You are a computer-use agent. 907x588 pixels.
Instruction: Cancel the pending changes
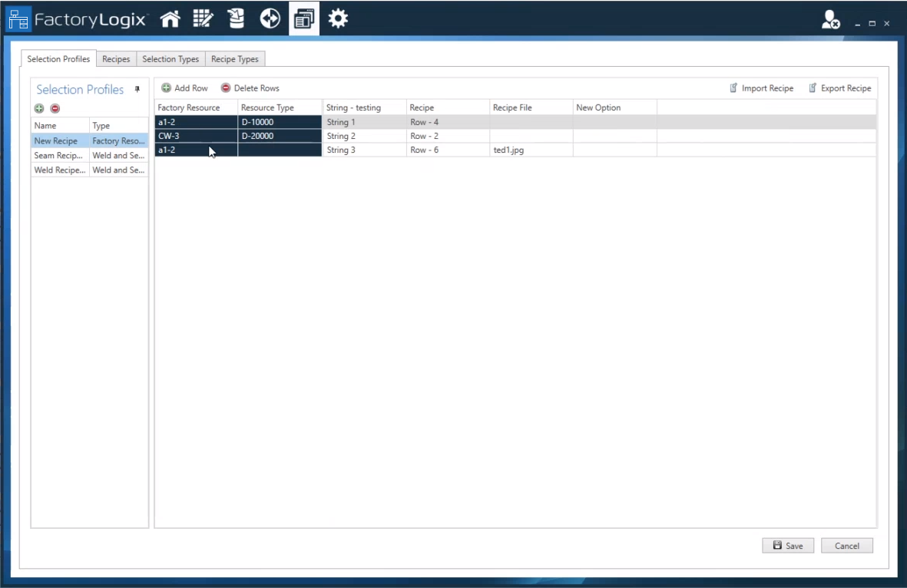[846, 545]
